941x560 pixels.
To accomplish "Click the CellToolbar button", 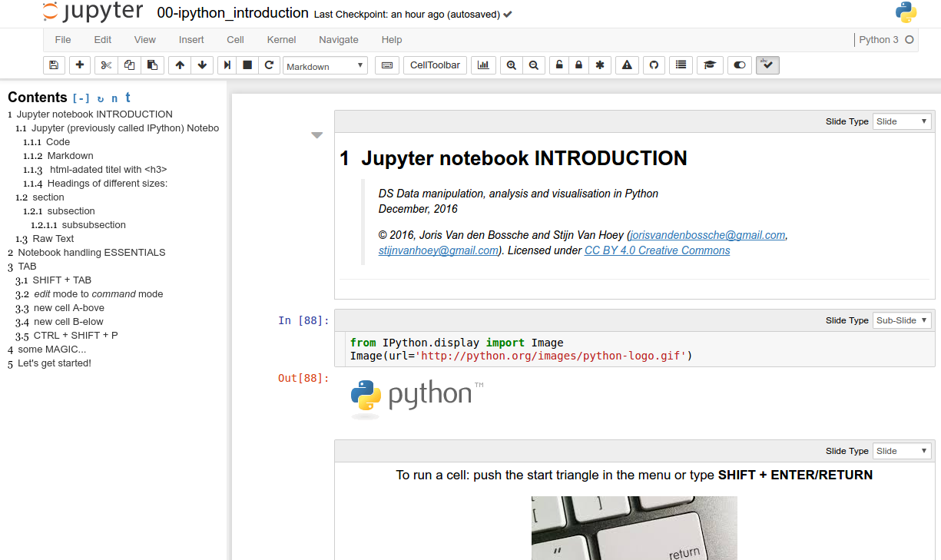I will pos(435,65).
